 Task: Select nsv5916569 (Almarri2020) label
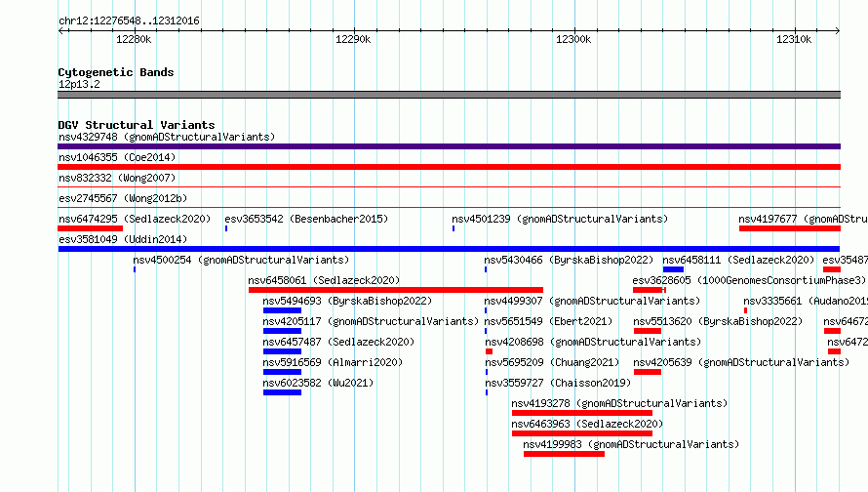(x=333, y=362)
